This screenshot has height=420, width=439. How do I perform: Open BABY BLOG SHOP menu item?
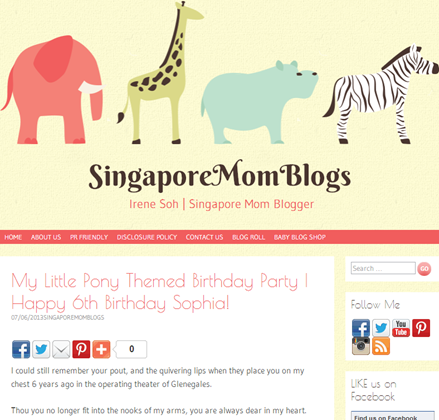pyautogui.click(x=300, y=237)
